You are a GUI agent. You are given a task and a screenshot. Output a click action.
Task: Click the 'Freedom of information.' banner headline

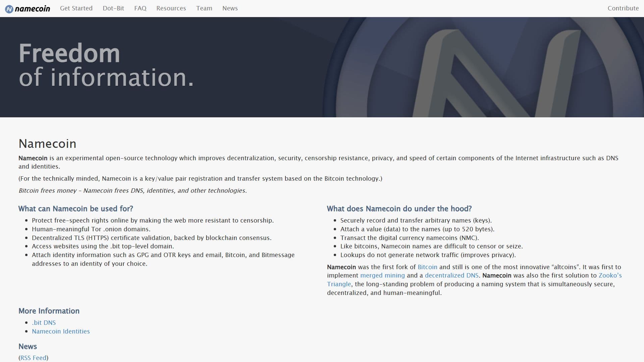coord(106,65)
